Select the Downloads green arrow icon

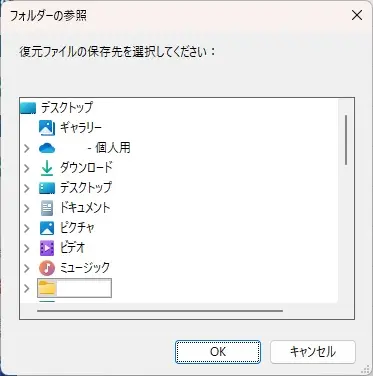(47, 168)
